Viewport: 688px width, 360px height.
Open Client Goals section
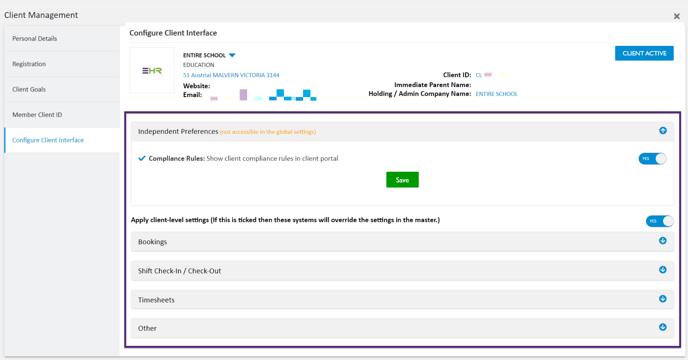click(62, 90)
